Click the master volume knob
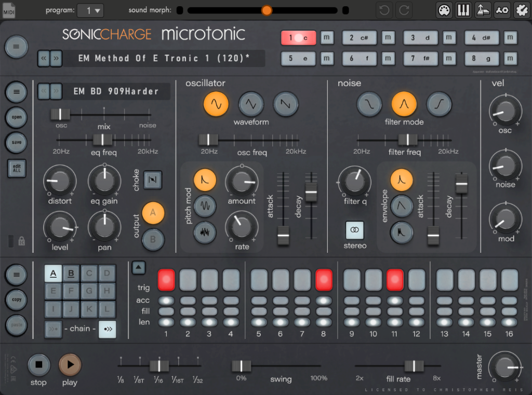This screenshot has height=395, width=532. click(505, 367)
